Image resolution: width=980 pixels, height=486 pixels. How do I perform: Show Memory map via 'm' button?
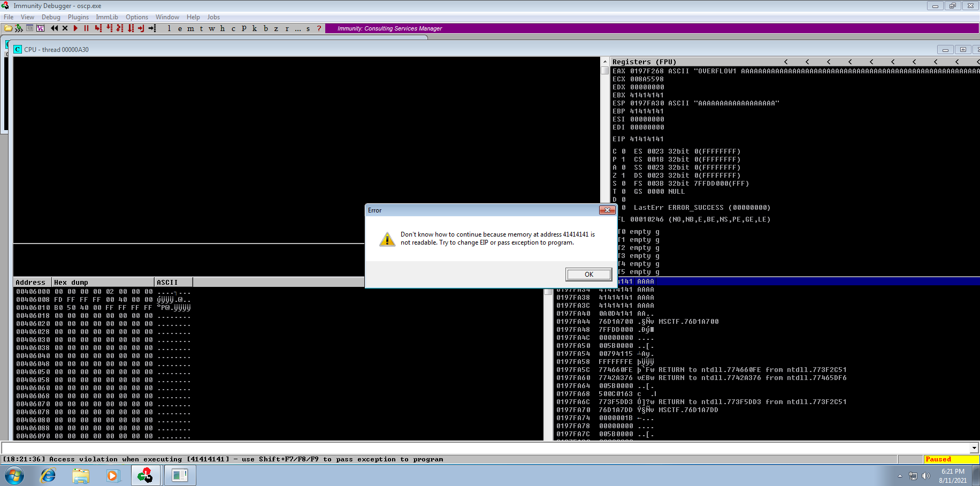coord(190,28)
